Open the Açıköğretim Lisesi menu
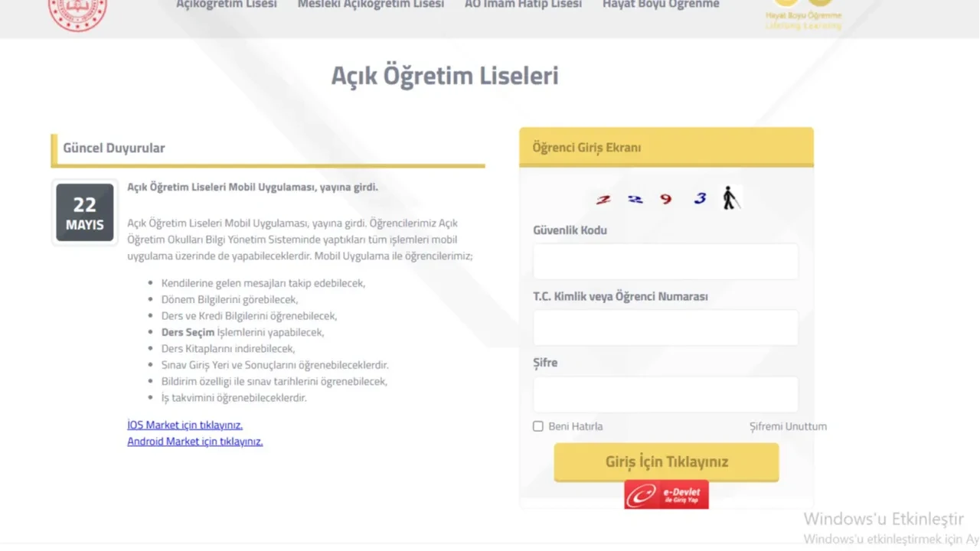Image resolution: width=980 pixels, height=551 pixels. (x=227, y=5)
